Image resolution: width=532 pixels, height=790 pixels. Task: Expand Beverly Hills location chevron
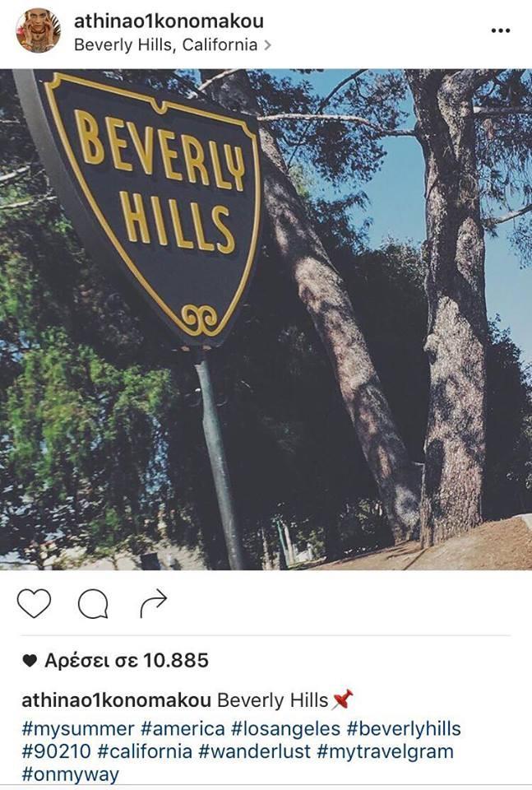pyautogui.click(x=268, y=44)
